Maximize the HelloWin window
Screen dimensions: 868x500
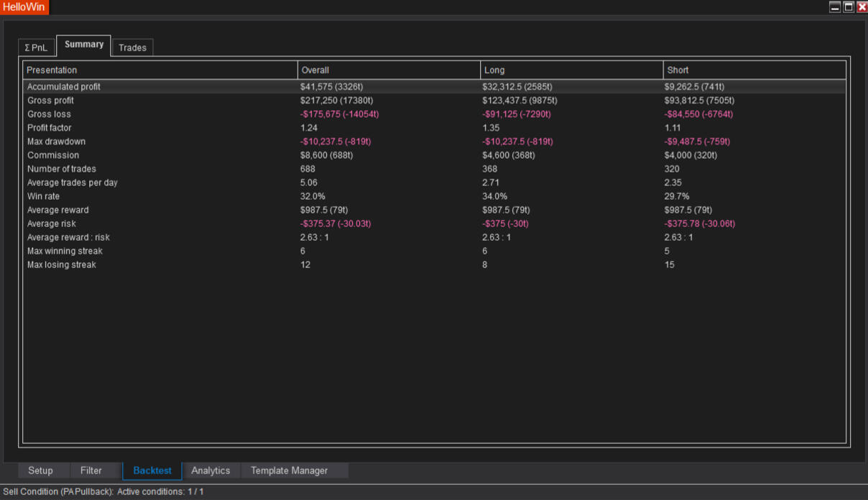point(849,6)
